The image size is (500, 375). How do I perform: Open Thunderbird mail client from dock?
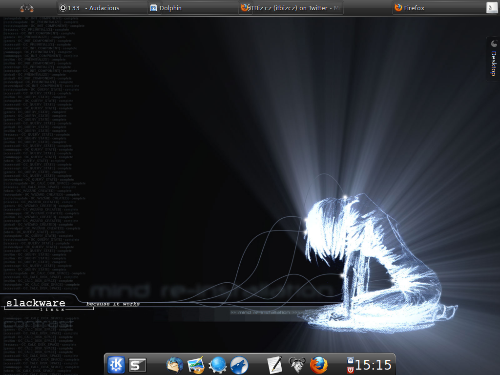tap(175, 365)
